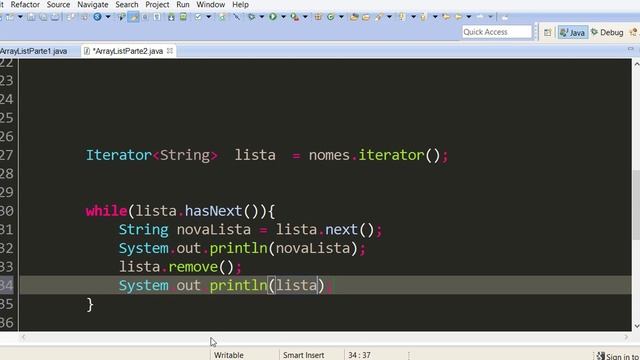This screenshot has width=640, height=360.
Task: Click the horizontal scroll right arrow
Action: [x=626, y=337]
